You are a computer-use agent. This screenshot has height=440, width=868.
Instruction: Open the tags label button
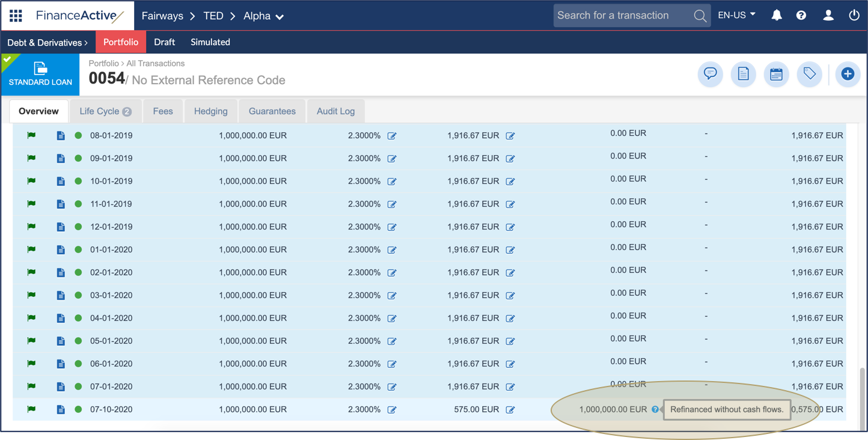[810, 74]
